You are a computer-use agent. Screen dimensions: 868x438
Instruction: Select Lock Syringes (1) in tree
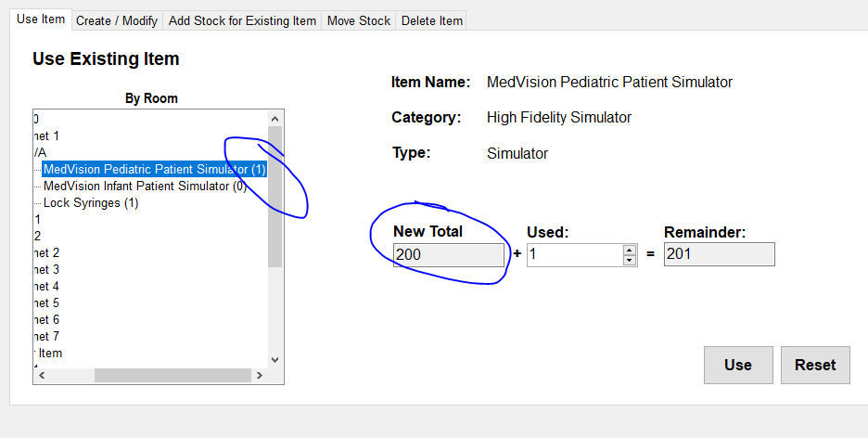click(91, 202)
